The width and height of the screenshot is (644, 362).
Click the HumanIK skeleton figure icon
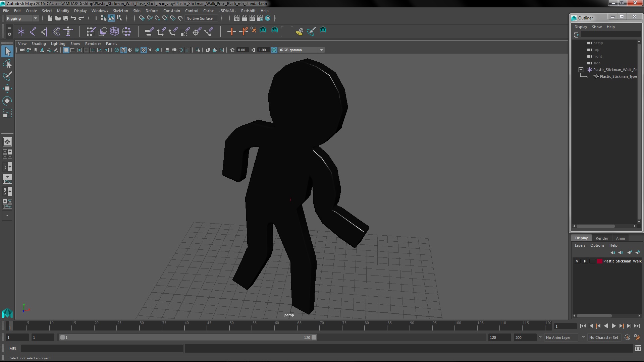tap(68, 32)
